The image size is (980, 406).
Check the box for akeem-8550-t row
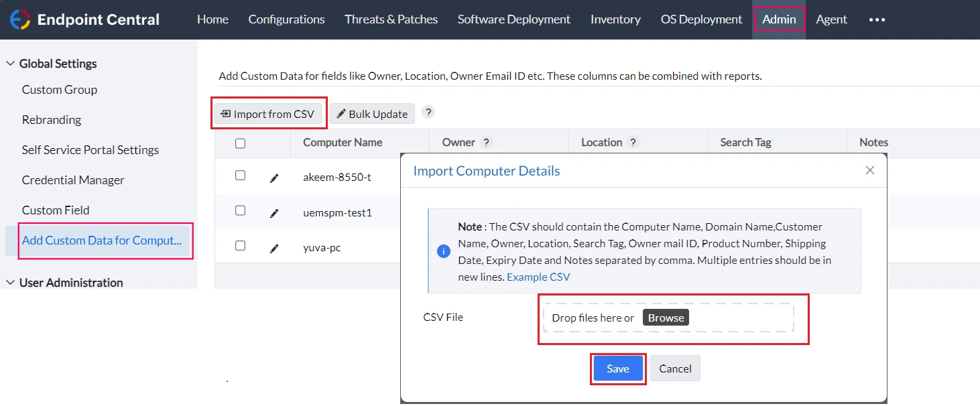pyautogui.click(x=240, y=176)
